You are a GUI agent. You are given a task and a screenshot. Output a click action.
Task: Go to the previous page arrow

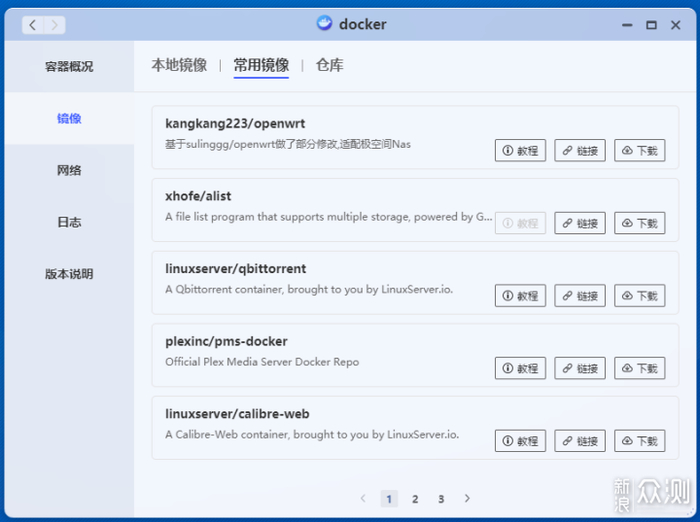pos(363,498)
